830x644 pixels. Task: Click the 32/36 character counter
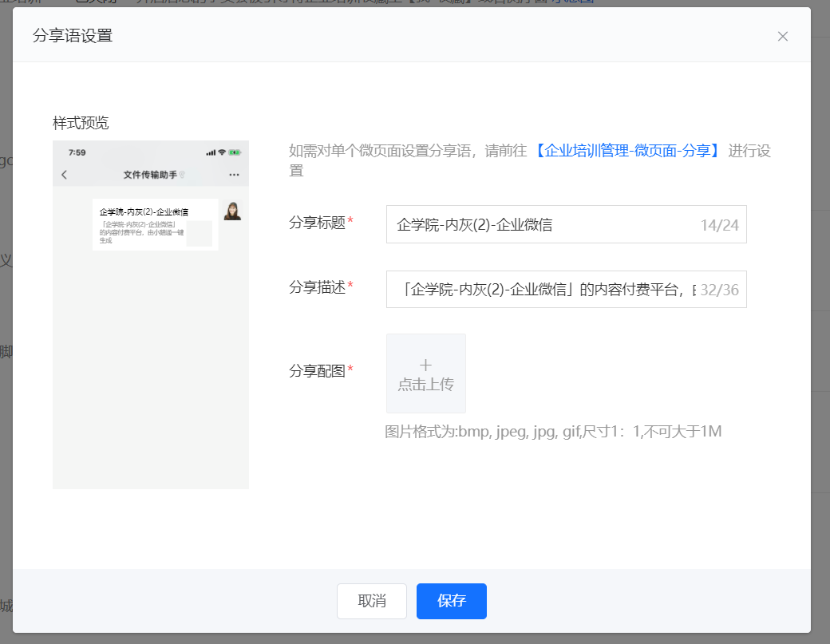click(719, 290)
